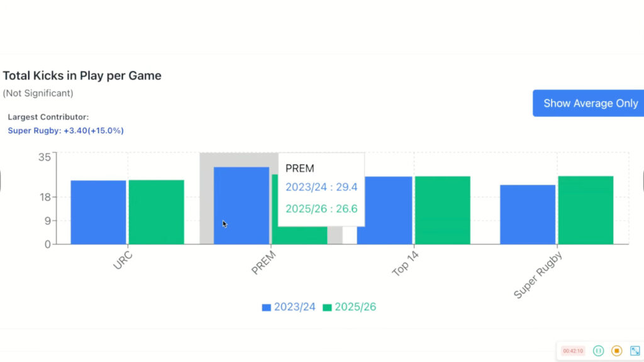The image size is (644, 362).
Task: Select the blue 2023/24 bar for URC
Action: click(98, 212)
